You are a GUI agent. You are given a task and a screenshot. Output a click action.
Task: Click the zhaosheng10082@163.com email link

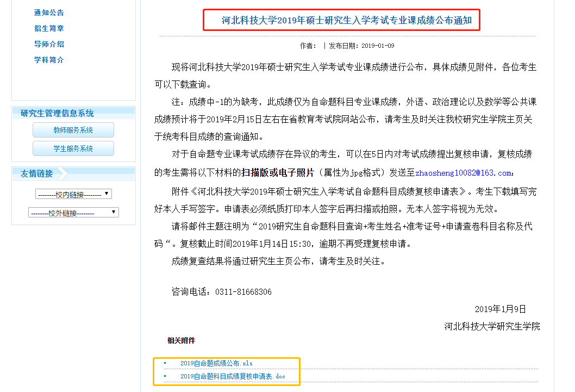coord(463,173)
